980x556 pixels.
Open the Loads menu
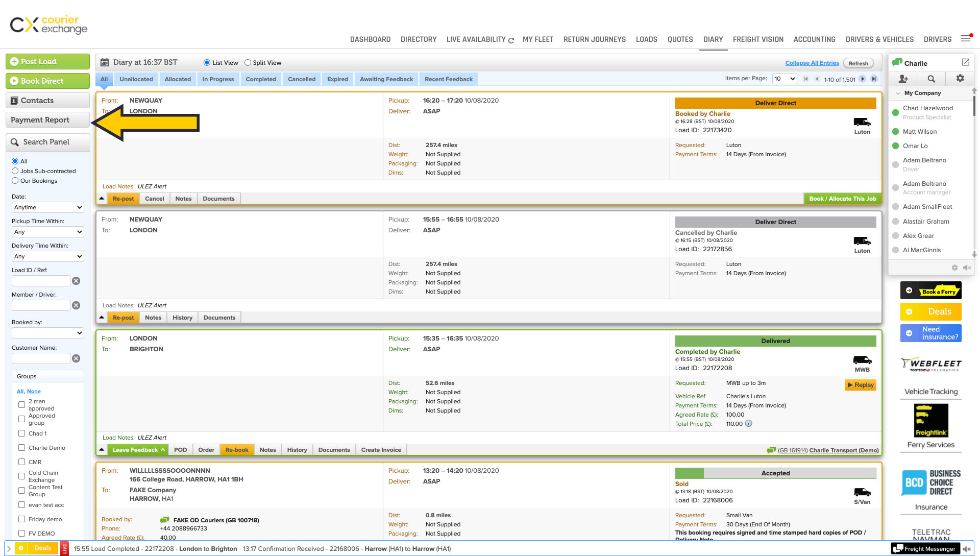(646, 39)
